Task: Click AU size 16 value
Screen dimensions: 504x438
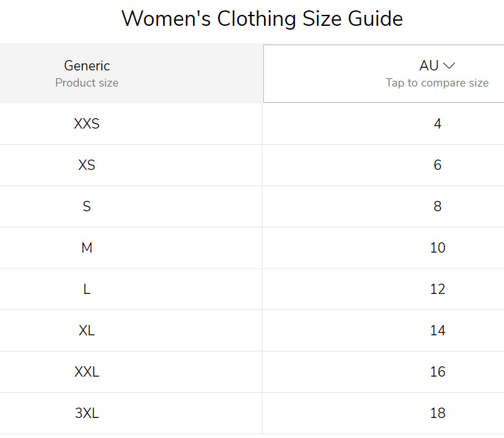Action: coord(438,371)
